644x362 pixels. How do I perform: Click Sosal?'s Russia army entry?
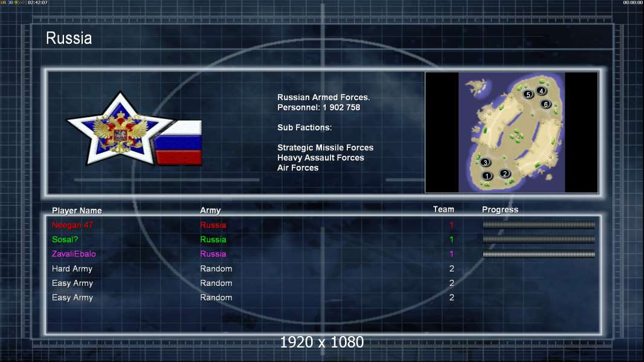(x=213, y=240)
